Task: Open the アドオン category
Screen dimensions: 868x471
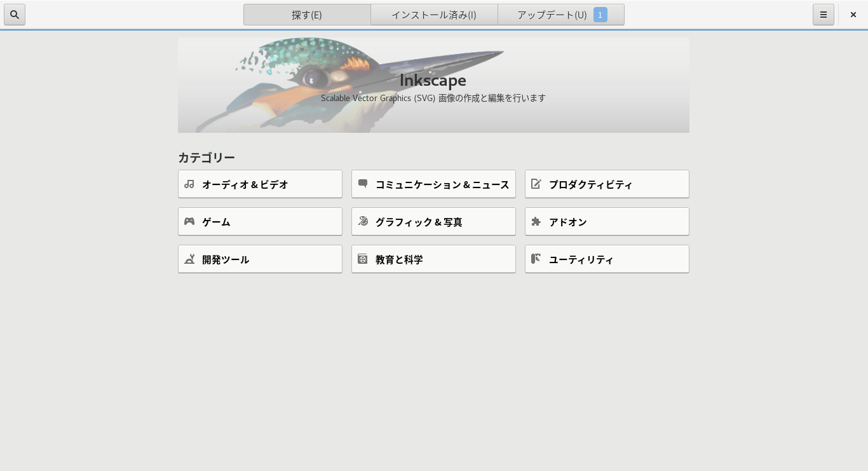Action: (607, 221)
